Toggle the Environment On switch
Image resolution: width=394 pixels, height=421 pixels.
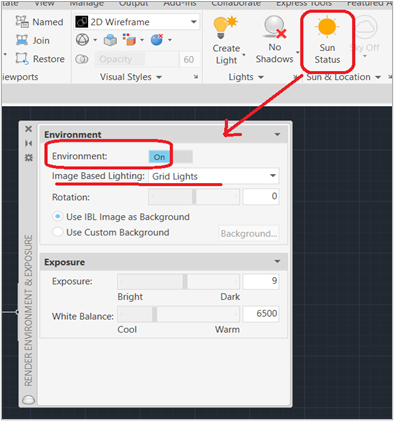click(170, 156)
